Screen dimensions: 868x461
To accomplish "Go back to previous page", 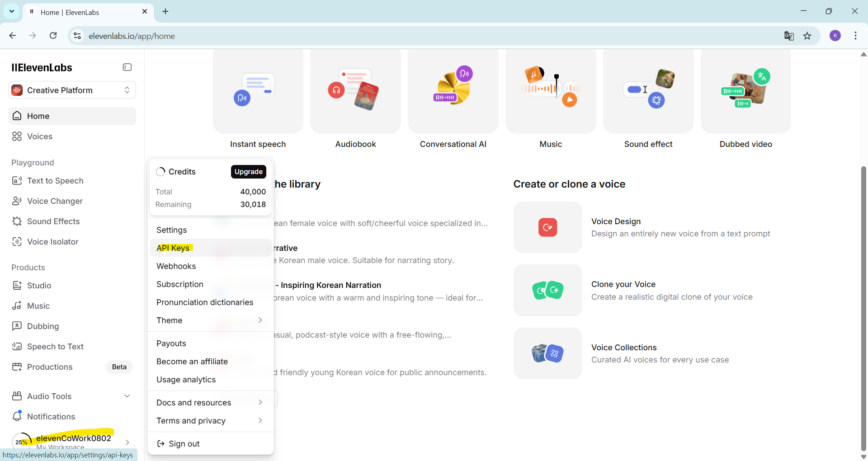I will click(x=13, y=36).
